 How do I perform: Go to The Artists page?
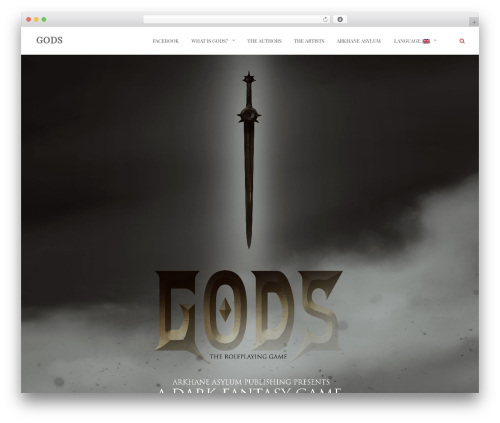[309, 41]
